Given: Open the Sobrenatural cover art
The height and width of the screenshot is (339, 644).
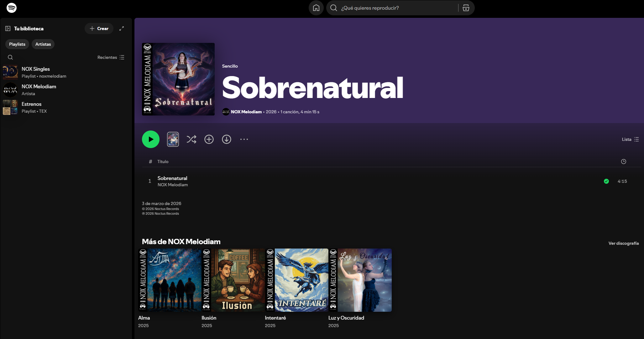Looking at the screenshot, I should [x=178, y=79].
